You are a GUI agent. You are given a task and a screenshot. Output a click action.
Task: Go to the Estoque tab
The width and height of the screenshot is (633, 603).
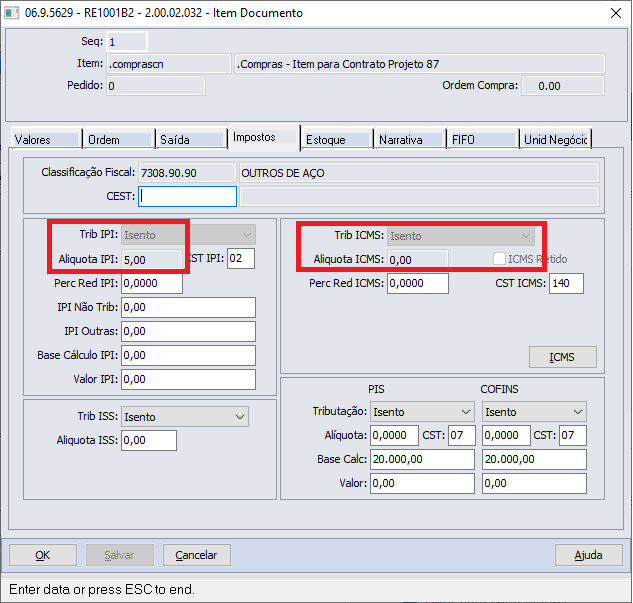pos(337,140)
